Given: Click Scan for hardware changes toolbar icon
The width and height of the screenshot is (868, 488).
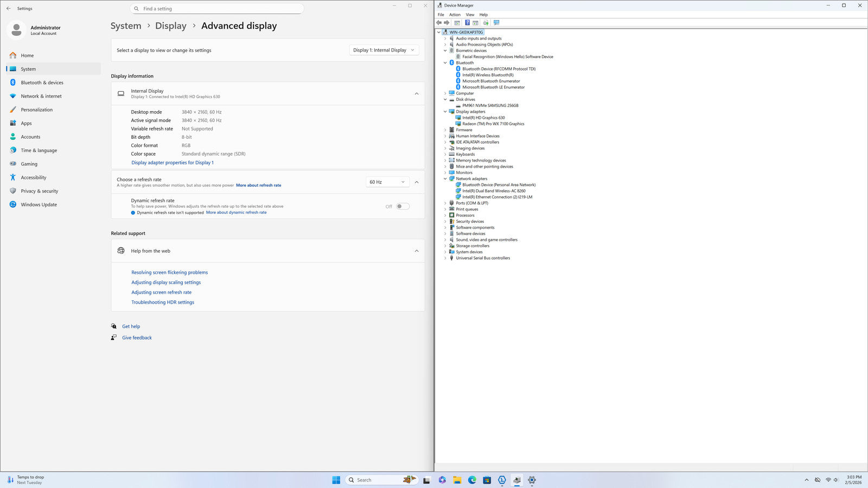Looking at the screenshot, I should (496, 23).
